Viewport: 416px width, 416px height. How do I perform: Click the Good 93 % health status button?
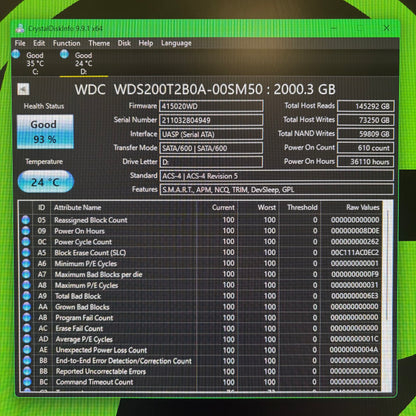tap(45, 131)
